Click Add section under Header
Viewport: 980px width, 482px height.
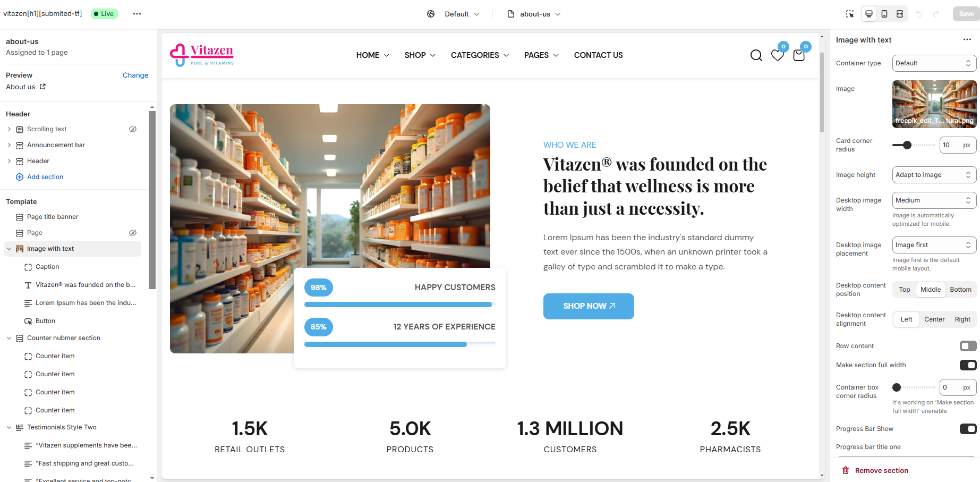coord(45,177)
